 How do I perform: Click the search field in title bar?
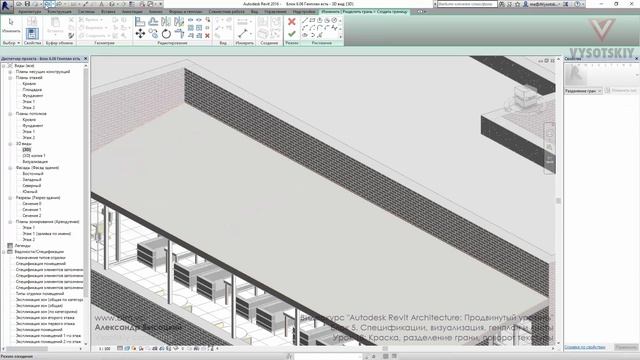click(467, 4)
